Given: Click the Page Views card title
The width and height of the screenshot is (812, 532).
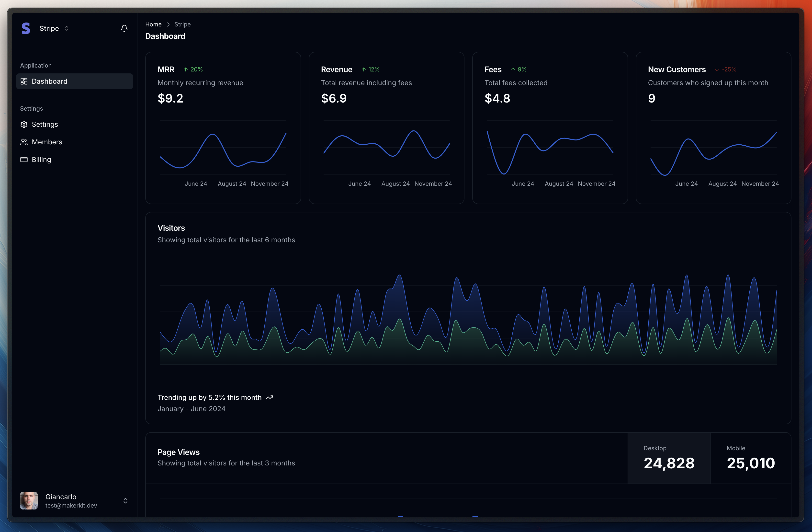Looking at the screenshot, I should [x=179, y=452].
